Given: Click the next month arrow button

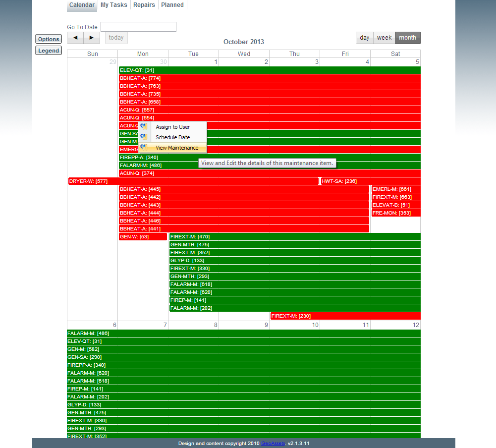Looking at the screenshot, I should [92, 38].
